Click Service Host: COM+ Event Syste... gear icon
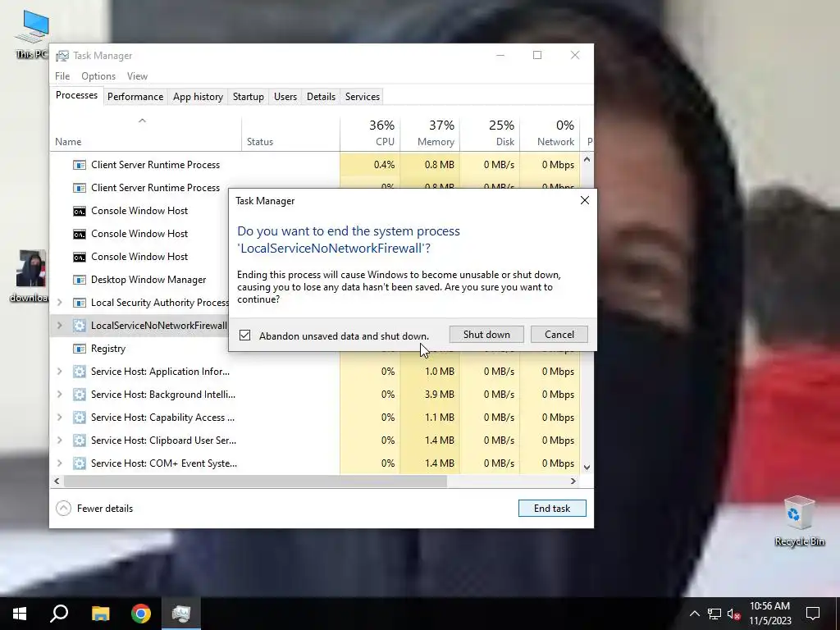Viewport: 840px width, 630px height. 80,464
